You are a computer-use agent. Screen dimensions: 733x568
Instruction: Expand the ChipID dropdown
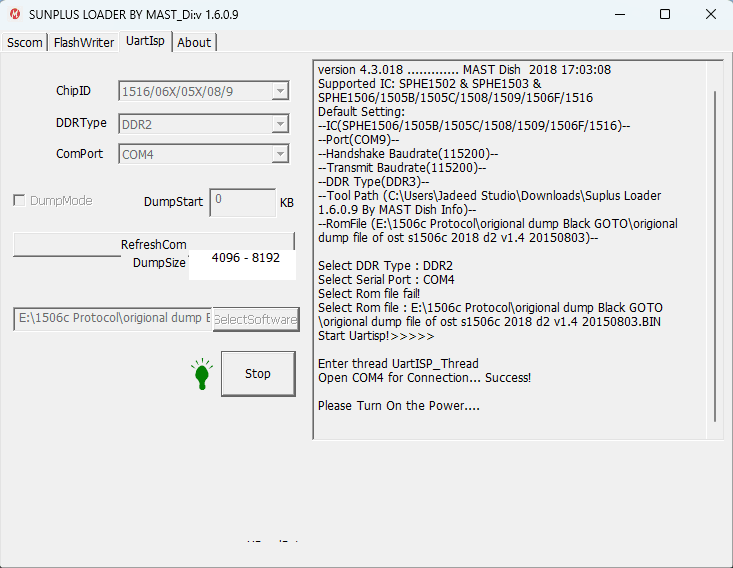(280, 91)
